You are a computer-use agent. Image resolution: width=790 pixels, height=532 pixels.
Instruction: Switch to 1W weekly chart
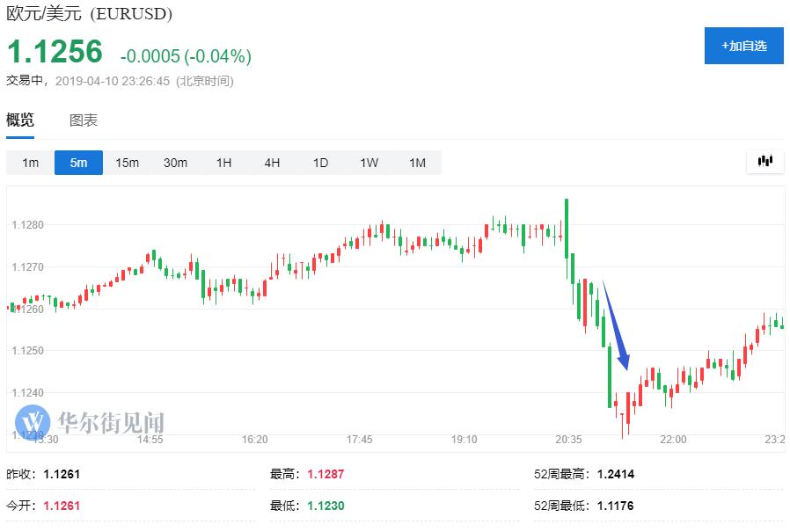tap(369, 163)
